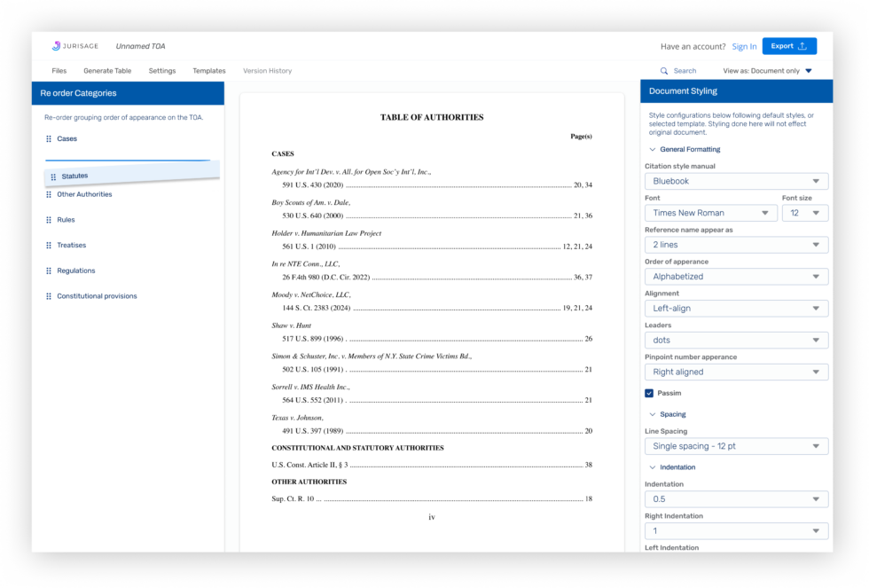This screenshot has width=869, height=588.
Task: Click the Export button
Action: click(x=789, y=46)
